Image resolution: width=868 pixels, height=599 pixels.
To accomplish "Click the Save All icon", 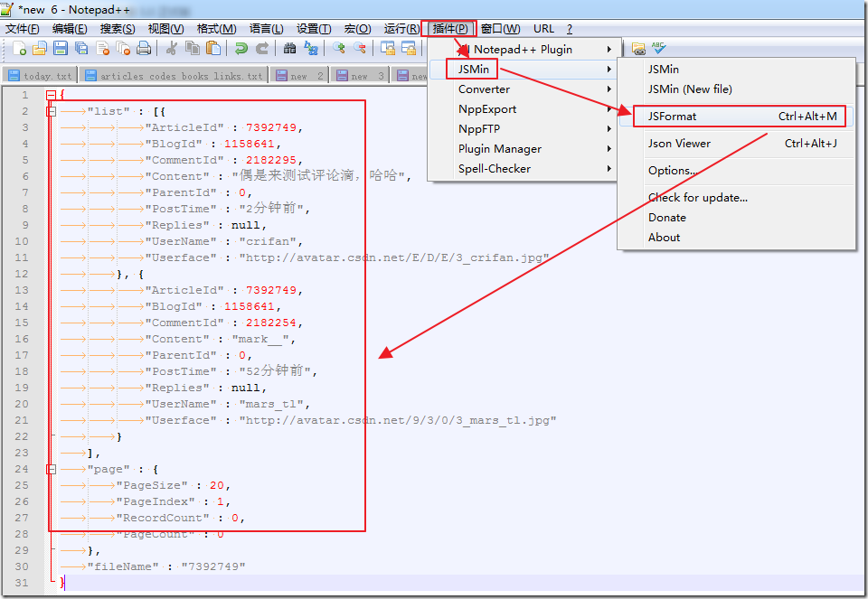I will (81, 49).
